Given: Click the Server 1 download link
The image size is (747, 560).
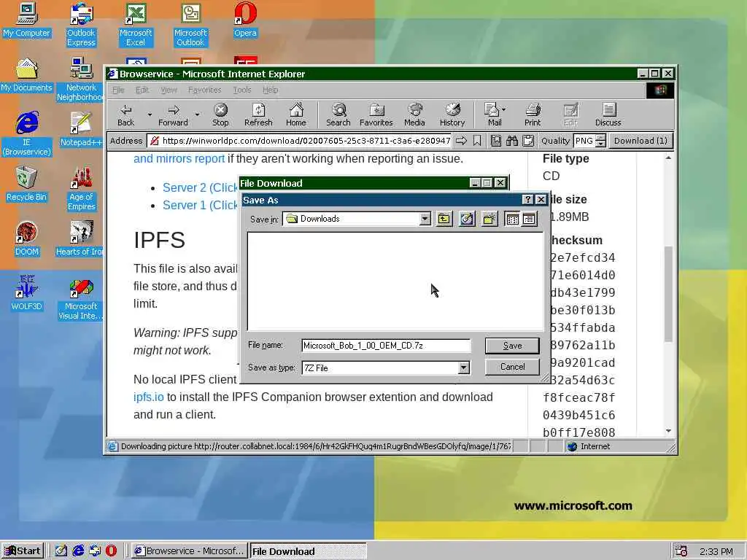Looking at the screenshot, I should tap(200, 205).
